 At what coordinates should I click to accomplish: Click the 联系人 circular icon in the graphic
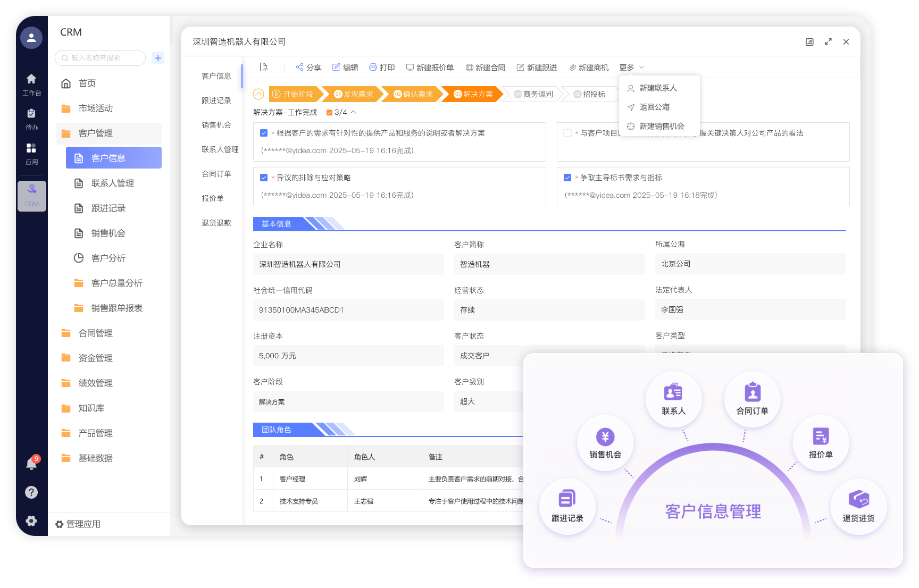coord(673,399)
